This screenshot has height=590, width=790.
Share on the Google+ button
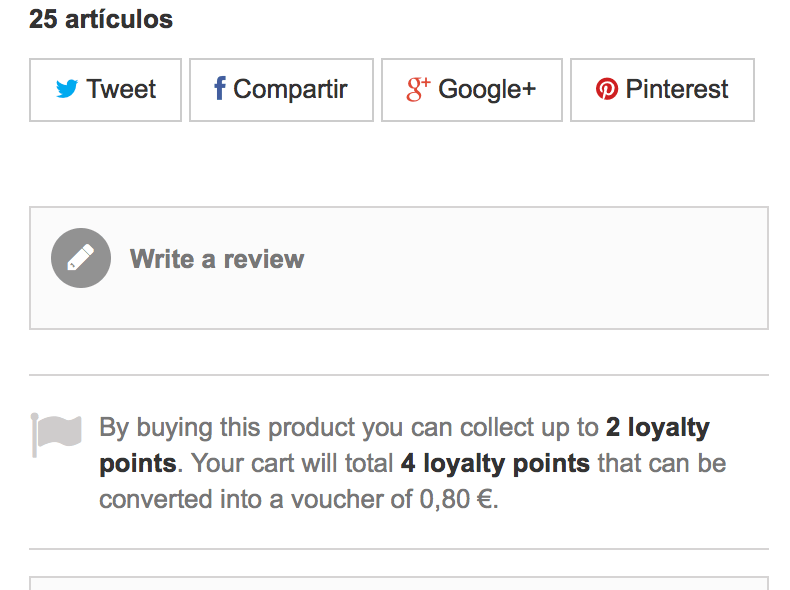coord(472,90)
